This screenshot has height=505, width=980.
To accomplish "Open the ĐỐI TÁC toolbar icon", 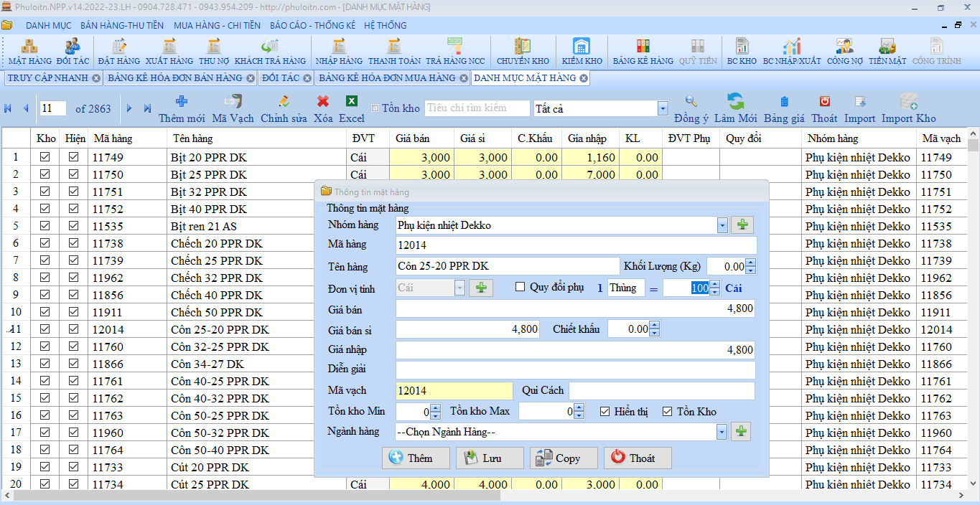I will coord(73,52).
